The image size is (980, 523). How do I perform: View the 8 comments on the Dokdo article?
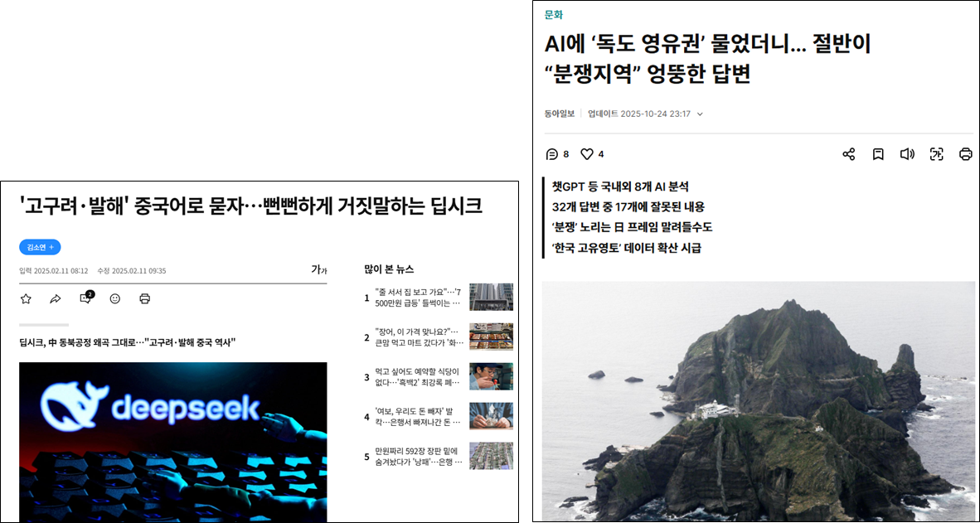pyautogui.click(x=551, y=153)
